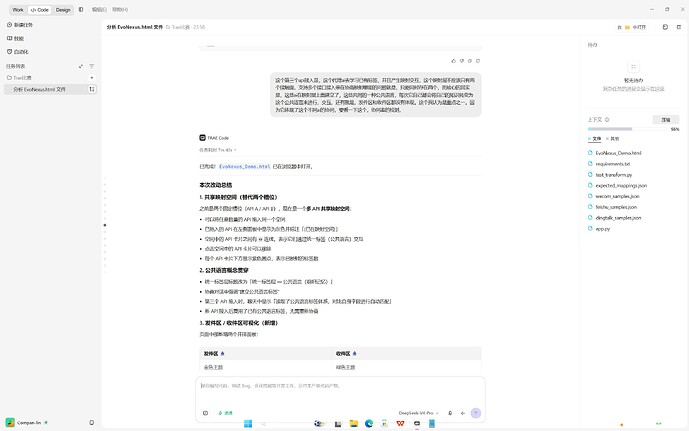Open EvoNexus_Demo.html in context file list
689x431 pixels.
[x=618, y=153]
